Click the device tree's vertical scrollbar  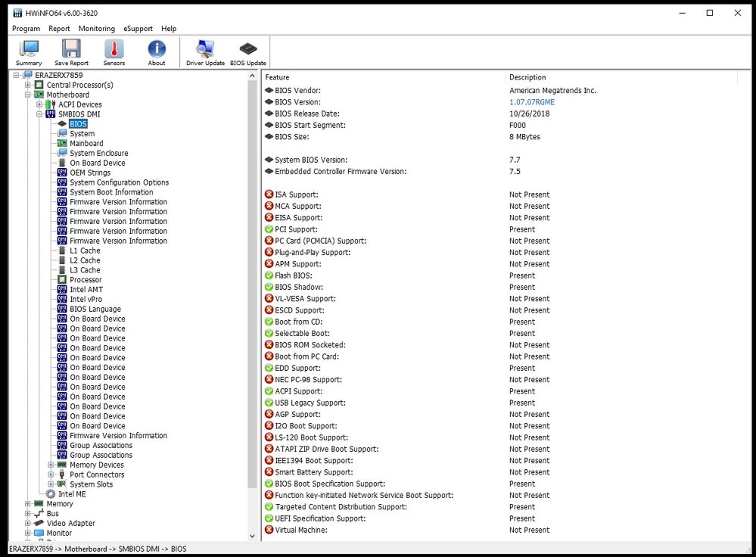click(x=252, y=303)
